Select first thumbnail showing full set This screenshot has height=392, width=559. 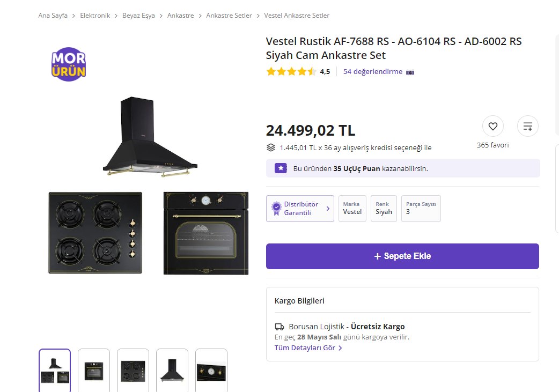[x=55, y=371]
